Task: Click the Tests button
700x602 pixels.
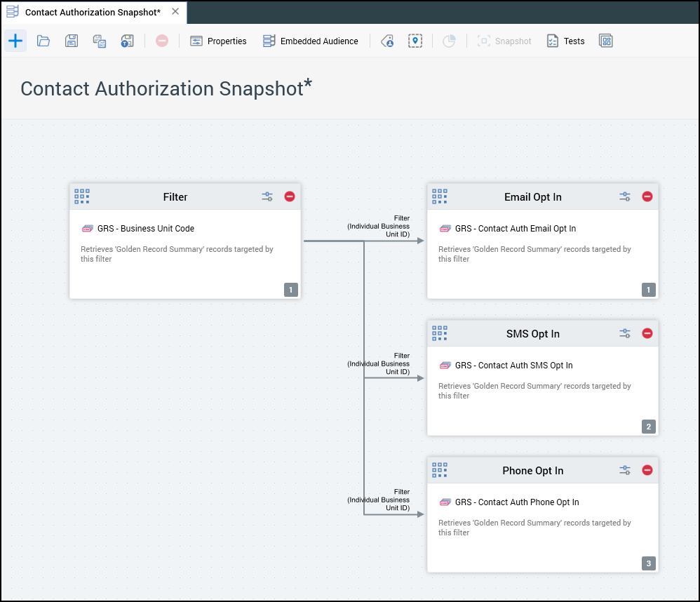Action: pyautogui.click(x=565, y=41)
